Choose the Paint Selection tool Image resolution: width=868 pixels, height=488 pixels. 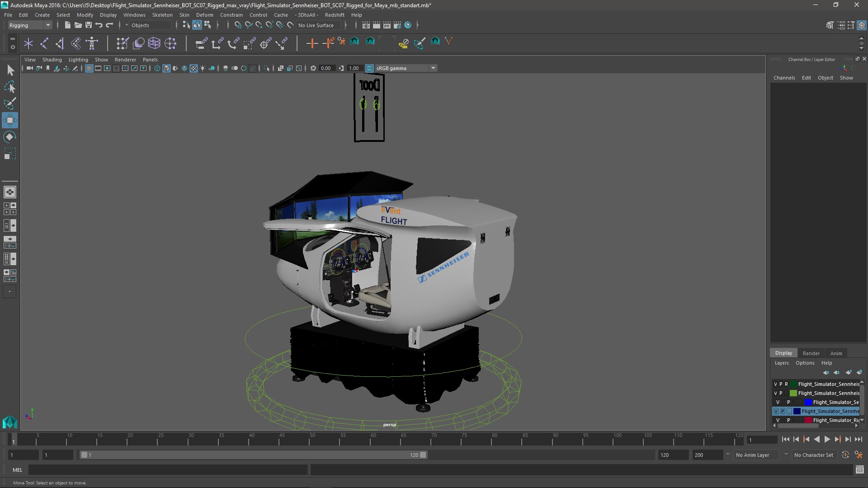coord(10,103)
